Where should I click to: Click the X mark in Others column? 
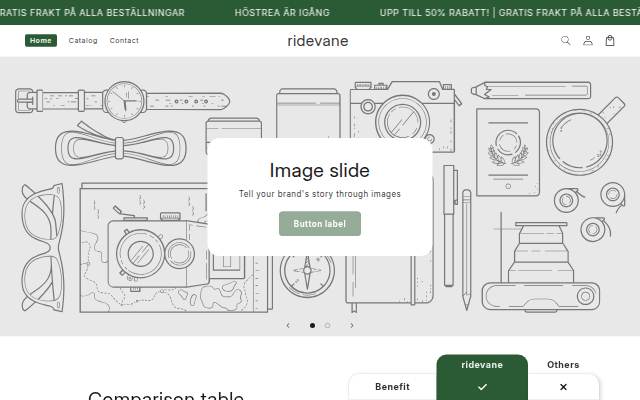pyautogui.click(x=563, y=387)
